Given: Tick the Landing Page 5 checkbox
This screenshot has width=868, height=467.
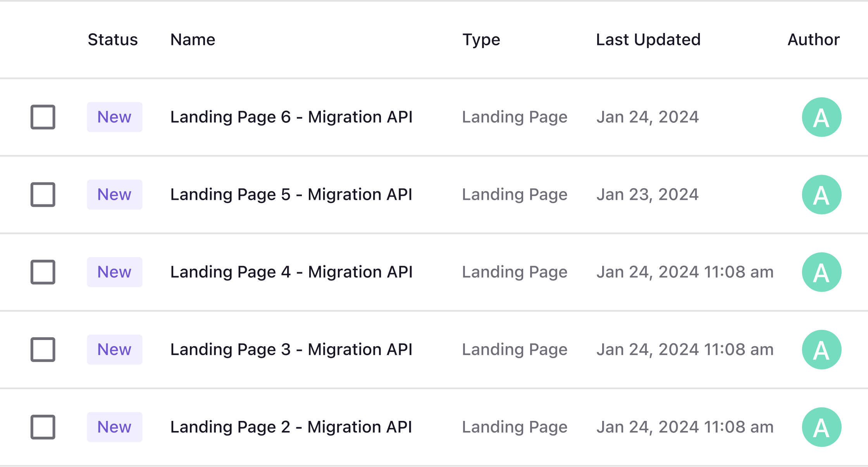Looking at the screenshot, I should coord(43,194).
